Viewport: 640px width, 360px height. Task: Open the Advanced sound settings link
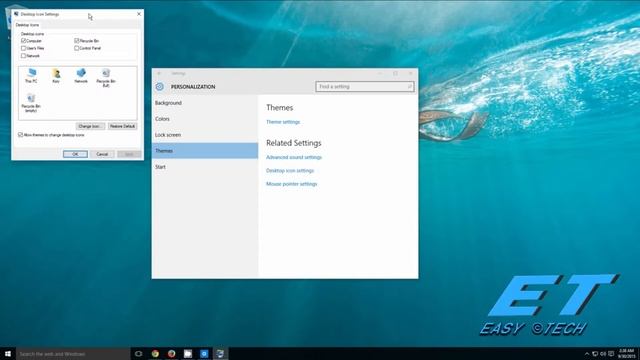point(294,157)
